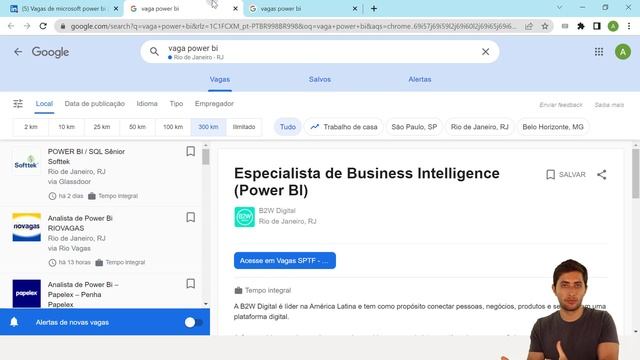The height and width of the screenshot is (360, 640).
Task: Share this page from the address bar
Action: pos(529,26)
